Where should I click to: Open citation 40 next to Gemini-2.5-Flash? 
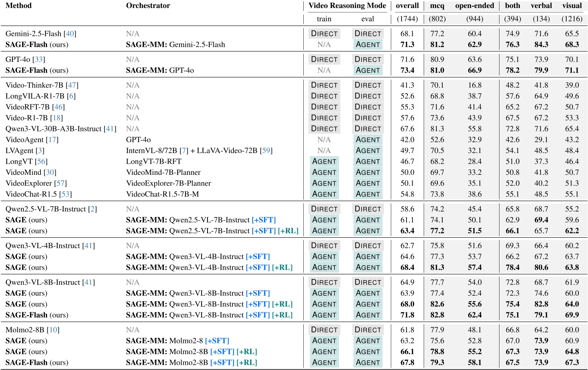point(70,34)
